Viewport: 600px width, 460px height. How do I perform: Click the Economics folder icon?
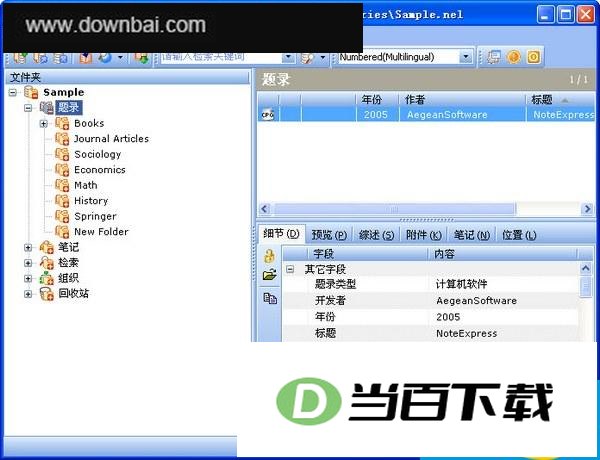62,170
